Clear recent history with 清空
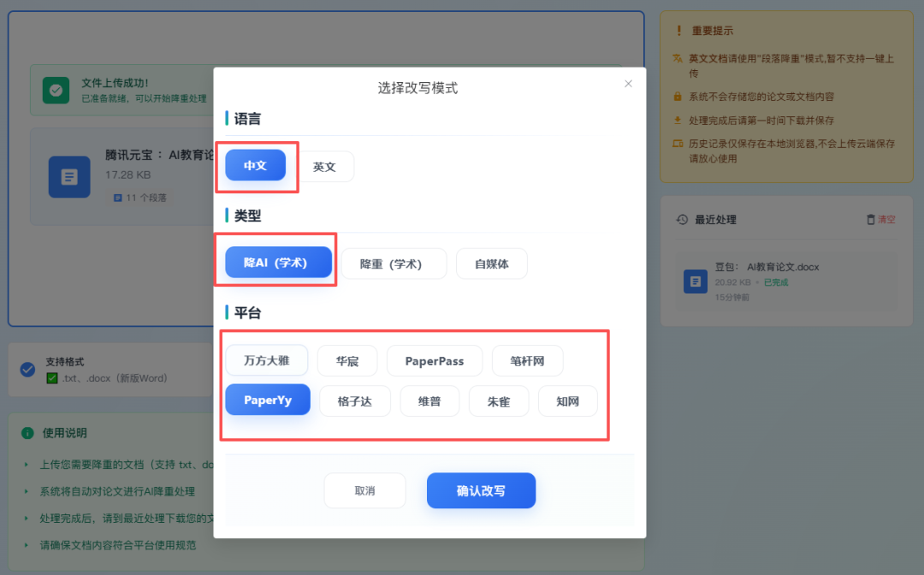This screenshot has height=575, width=924. 881,220
